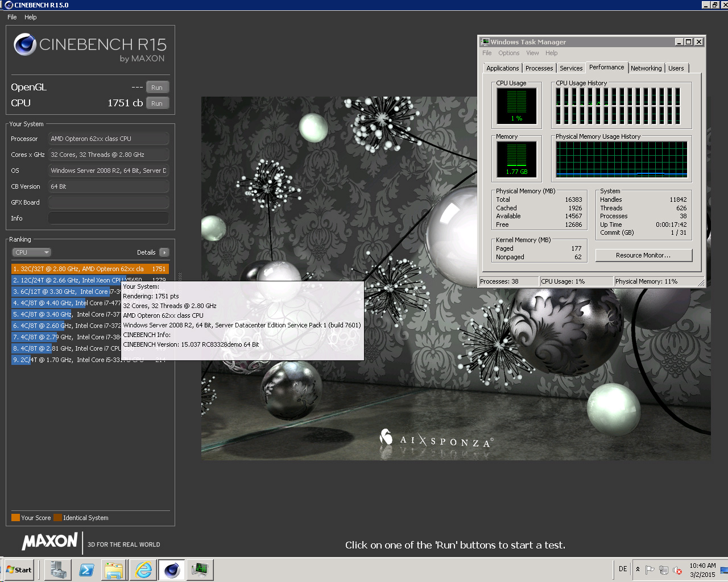Open Task Manager Help menu
The image size is (728, 582).
[552, 53]
